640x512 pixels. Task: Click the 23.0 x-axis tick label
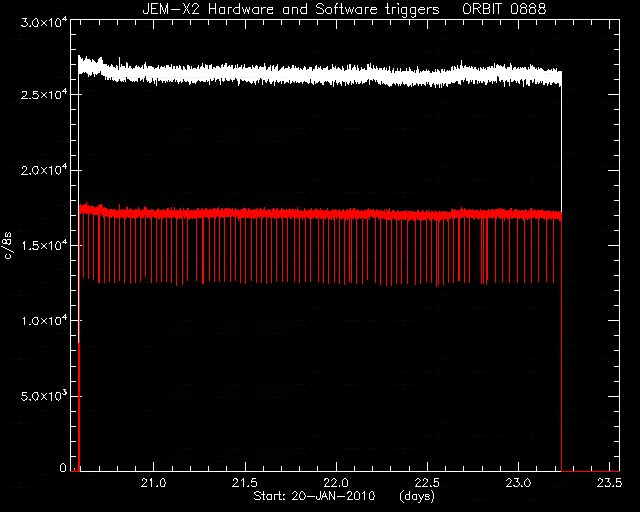point(518,483)
